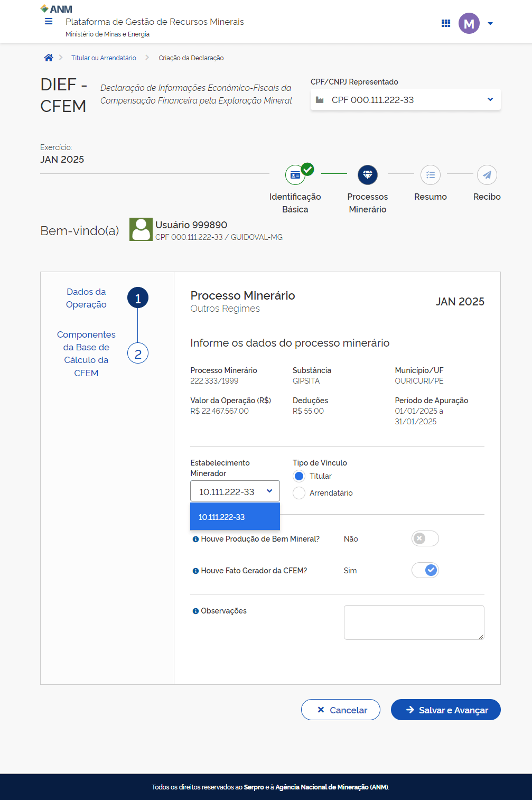
Task: Click the home breadcrumb icon
Action: [49, 58]
